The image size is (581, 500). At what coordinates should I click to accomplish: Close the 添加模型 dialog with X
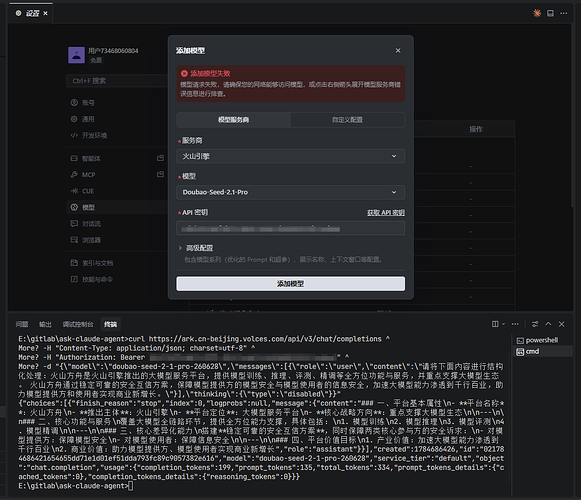coord(398,50)
